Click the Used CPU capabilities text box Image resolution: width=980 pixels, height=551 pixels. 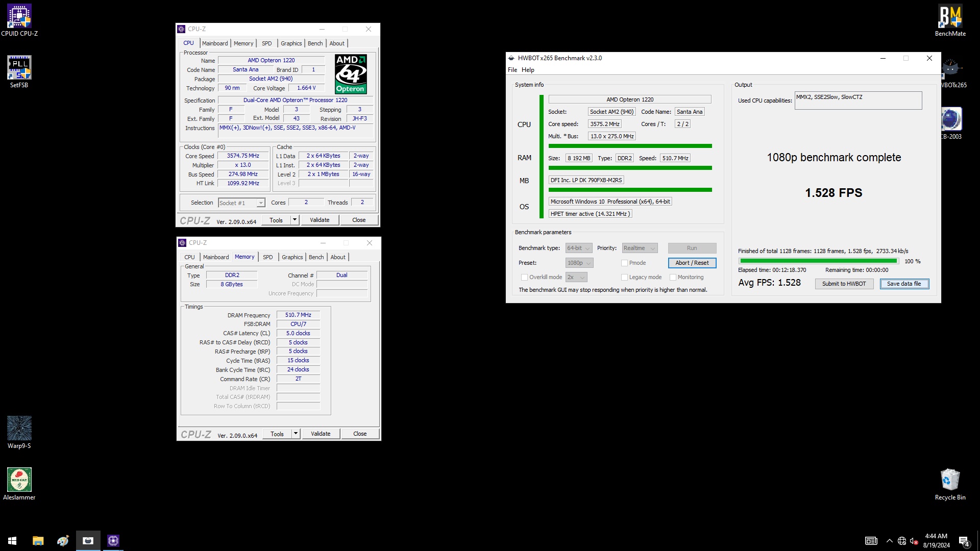pos(858,101)
